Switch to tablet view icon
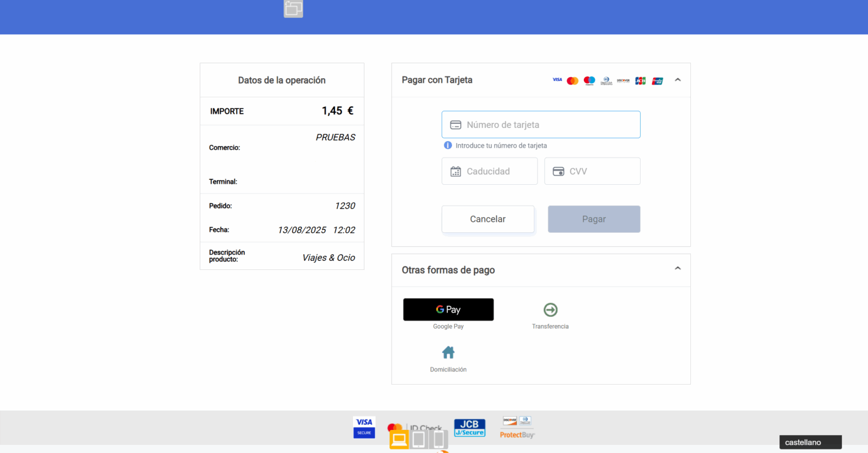The image size is (868, 453). (419, 440)
